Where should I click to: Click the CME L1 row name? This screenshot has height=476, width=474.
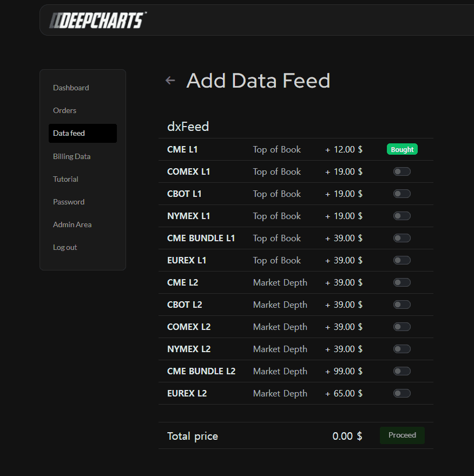(x=182, y=149)
